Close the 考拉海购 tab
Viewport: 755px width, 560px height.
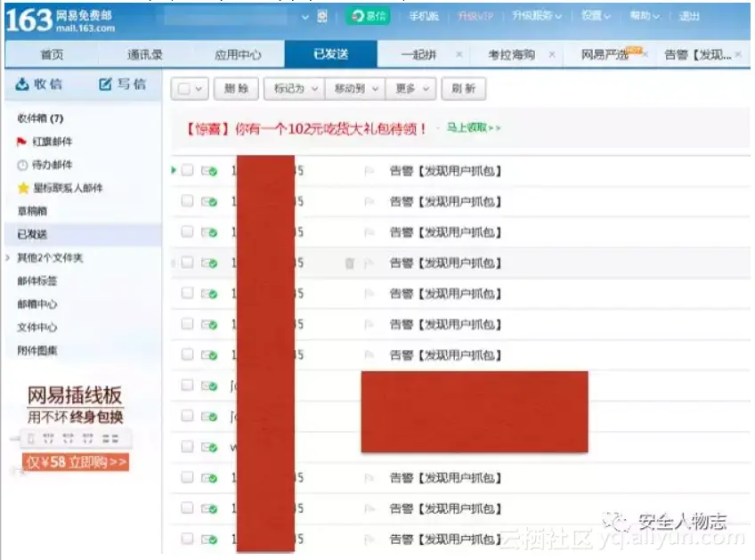click(552, 54)
